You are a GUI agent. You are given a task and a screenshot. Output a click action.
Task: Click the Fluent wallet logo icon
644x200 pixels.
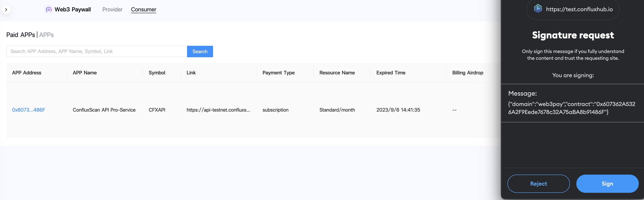pos(538,9)
